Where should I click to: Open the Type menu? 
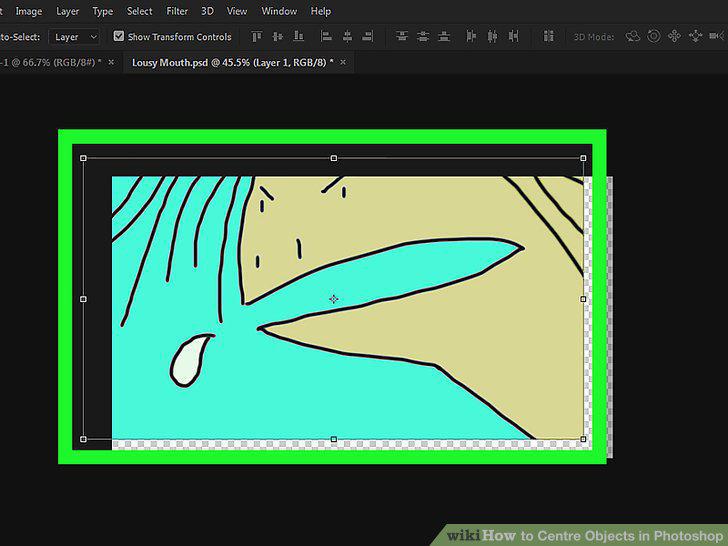(x=103, y=11)
